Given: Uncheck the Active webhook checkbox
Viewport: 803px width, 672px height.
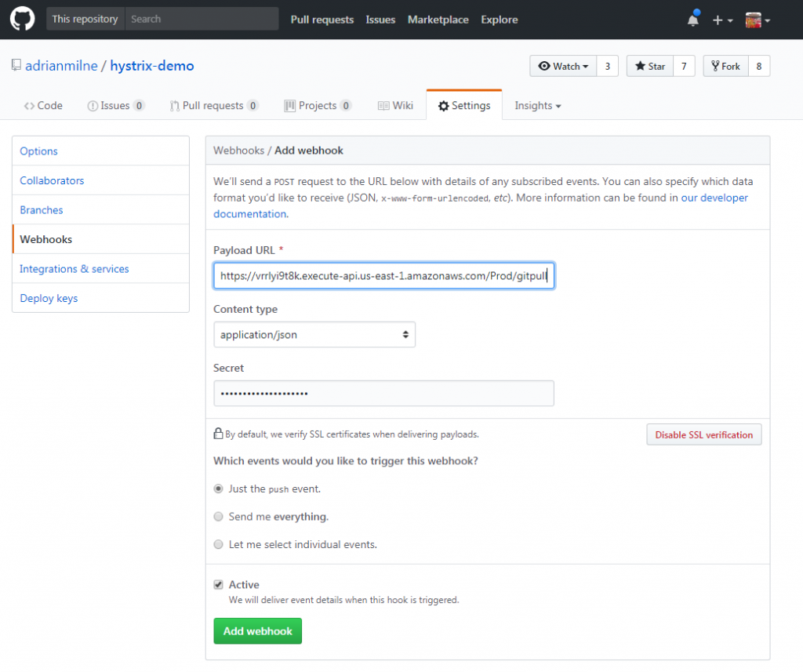Looking at the screenshot, I should [x=218, y=583].
